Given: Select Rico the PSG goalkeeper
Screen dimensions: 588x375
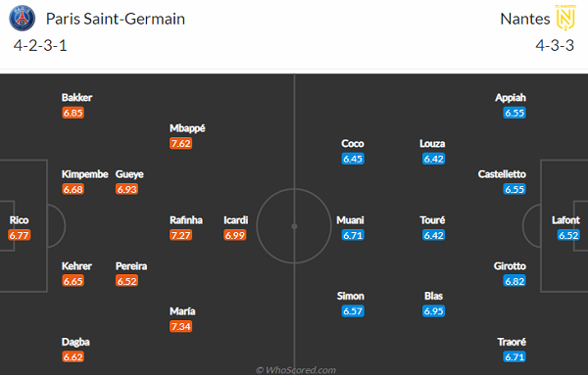Looking at the screenshot, I should point(20,220).
